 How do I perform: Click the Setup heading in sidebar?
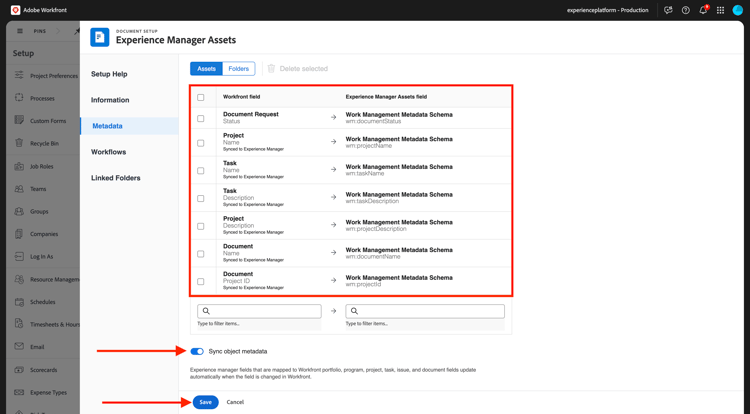(x=23, y=53)
